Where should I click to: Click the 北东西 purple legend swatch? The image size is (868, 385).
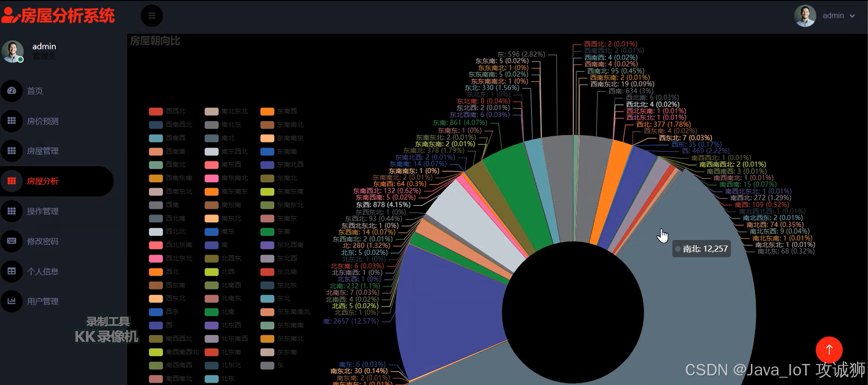211,325
